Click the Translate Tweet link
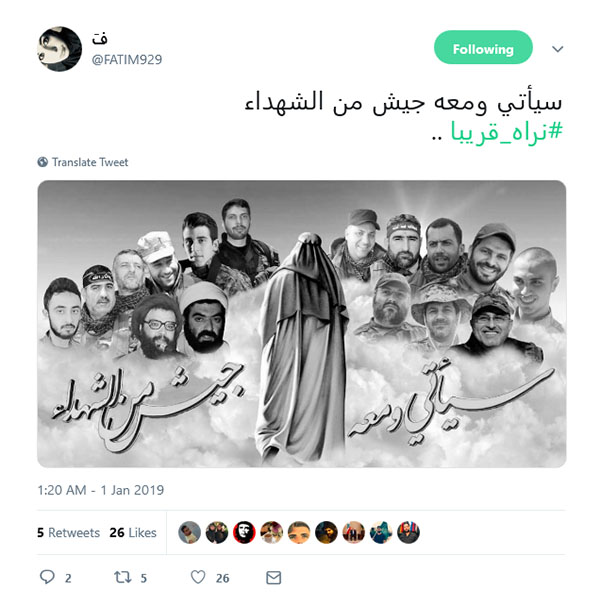Screen dimensions: 600x607 point(90,162)
